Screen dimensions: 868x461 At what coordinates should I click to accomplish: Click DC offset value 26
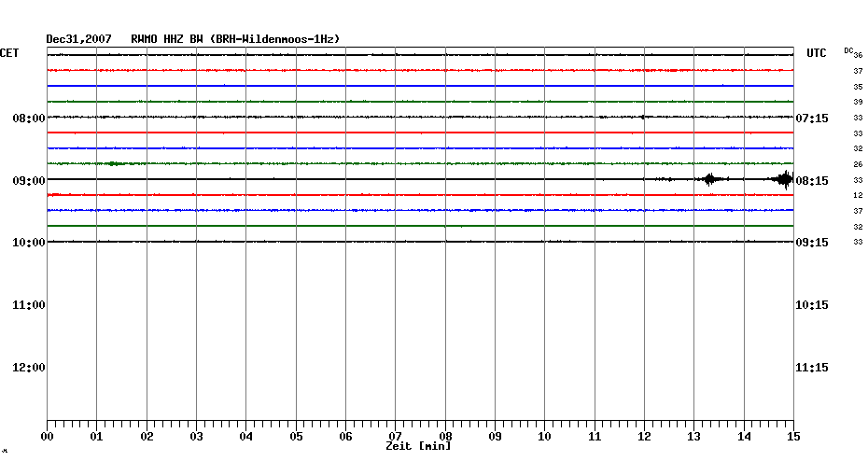tap(858, 164)
